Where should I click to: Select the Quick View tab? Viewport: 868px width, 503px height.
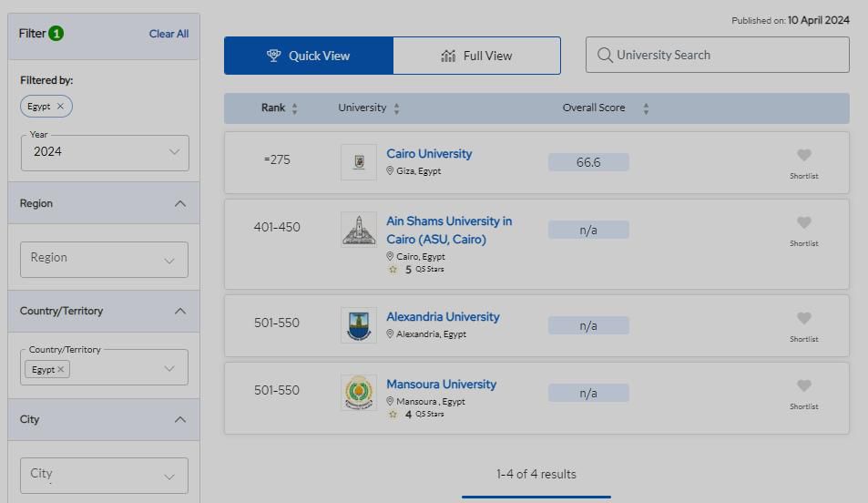pyautogui.click(x=309, y=56)
